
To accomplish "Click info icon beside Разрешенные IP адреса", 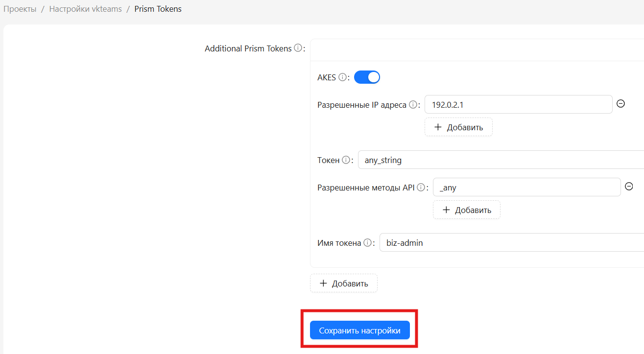I will [x=413, y=105].
